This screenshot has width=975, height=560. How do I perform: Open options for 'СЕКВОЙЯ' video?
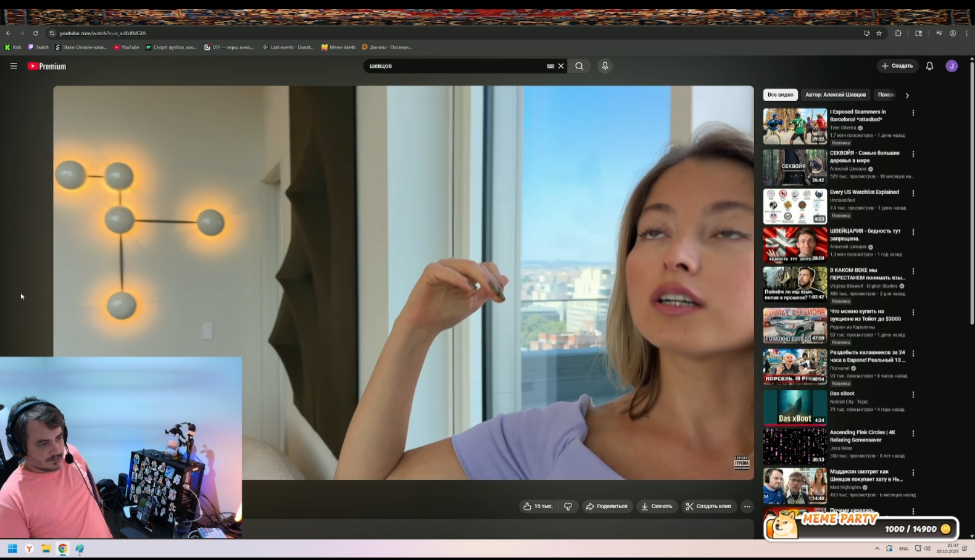tap(913, 154)
